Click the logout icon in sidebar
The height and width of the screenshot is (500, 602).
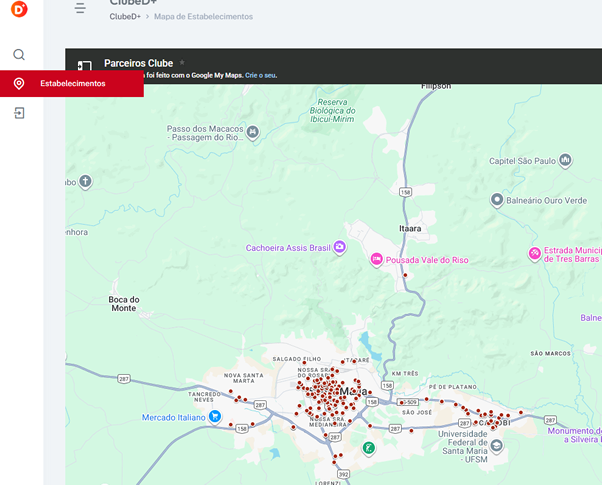pyautogui.click(x=19, y=113)
